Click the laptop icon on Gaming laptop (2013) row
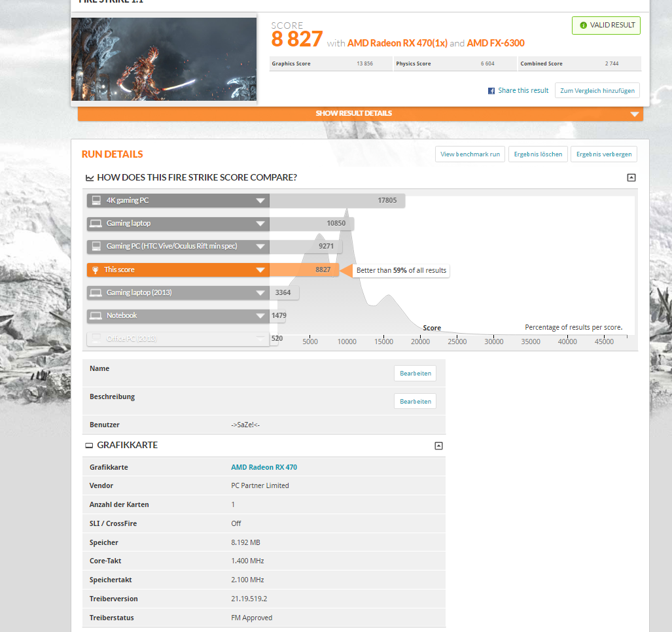 [96, 292]
